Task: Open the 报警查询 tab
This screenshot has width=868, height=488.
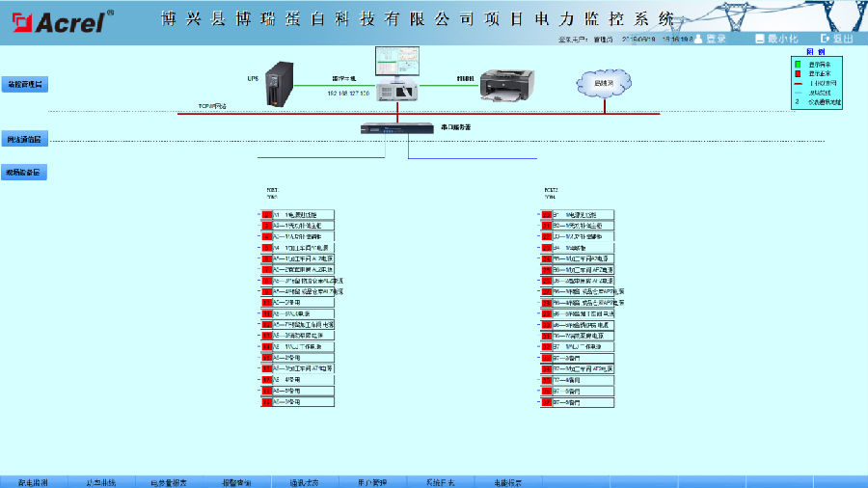Action: point(237,482)
